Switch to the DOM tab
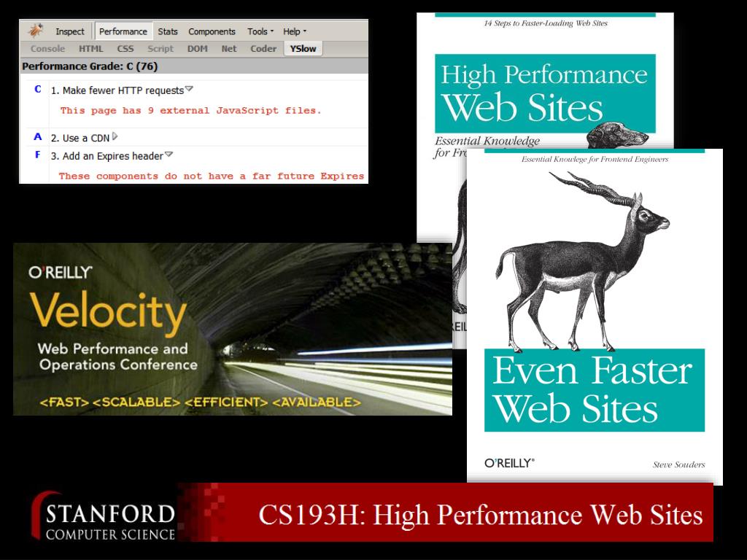This screenshot has height=560, width=747. [x=197, y=49]
